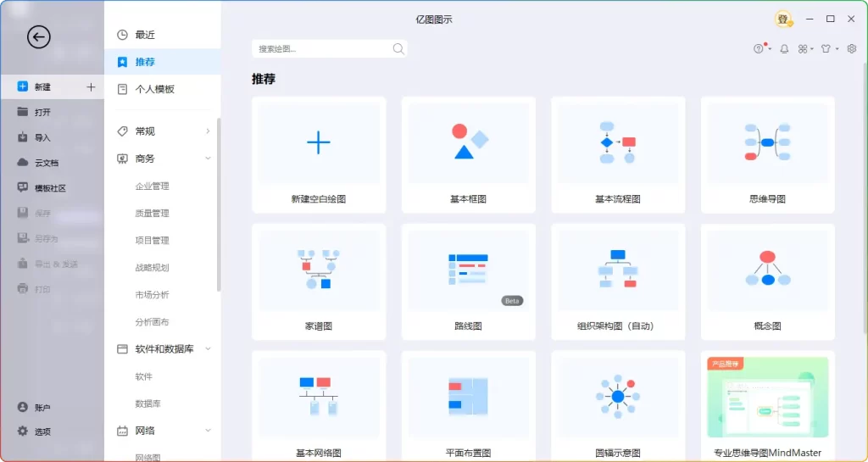
Task: Click the settings gear icon at top right
Action: pyautogui.click(x=852, y=48)
